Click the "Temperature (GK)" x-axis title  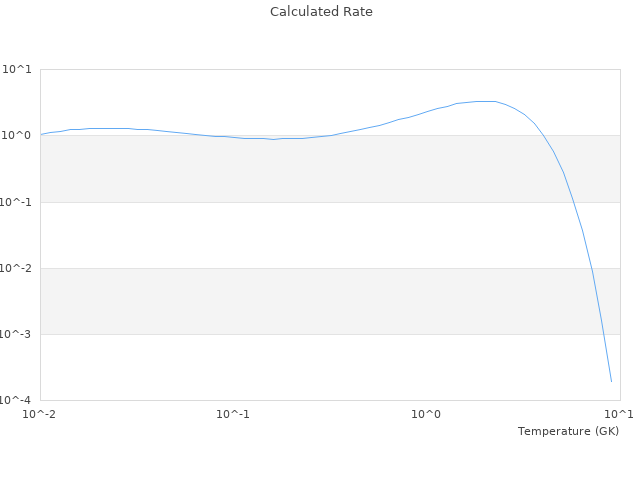pos(568,431)
